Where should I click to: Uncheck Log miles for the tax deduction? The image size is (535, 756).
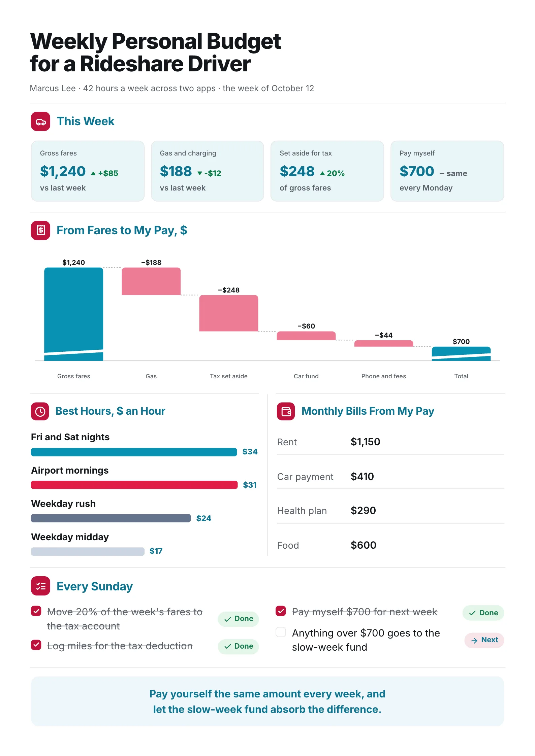(x=36, y=645)
